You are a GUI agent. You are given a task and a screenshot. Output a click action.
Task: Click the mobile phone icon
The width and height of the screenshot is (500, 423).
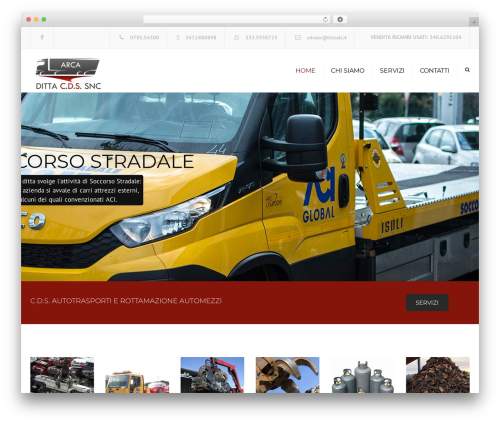click(178, 37)
